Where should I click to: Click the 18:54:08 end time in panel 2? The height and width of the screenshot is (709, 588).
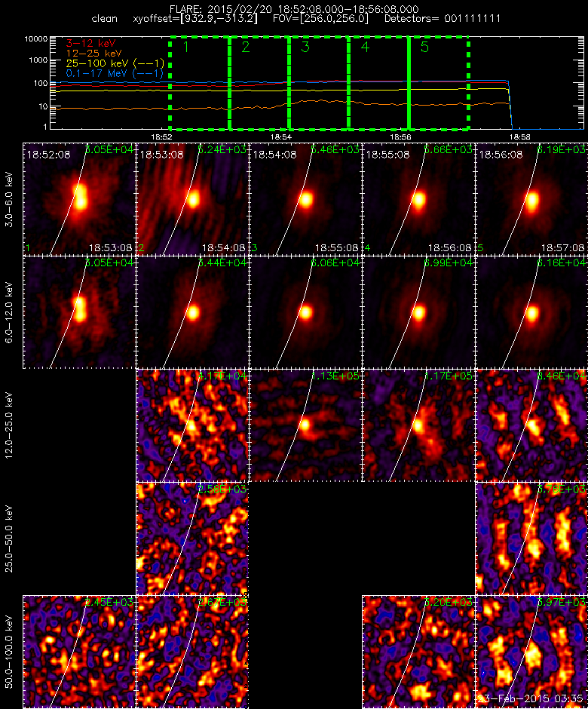(x=223, y=248)
